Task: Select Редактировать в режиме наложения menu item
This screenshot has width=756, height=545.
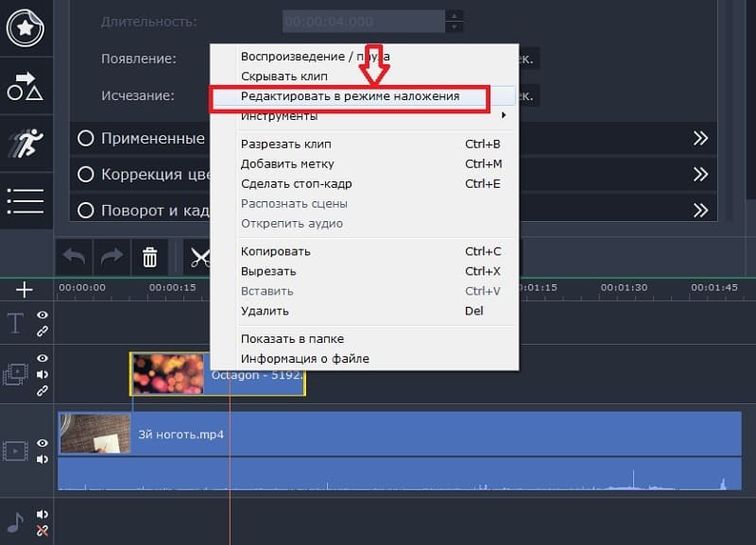Action: point(350,96)
